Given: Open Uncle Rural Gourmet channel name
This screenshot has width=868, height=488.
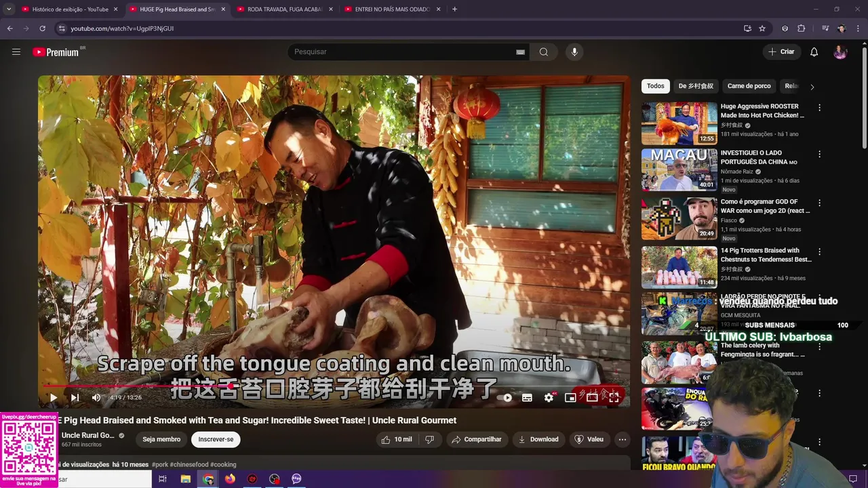Looking at the screenshot, I should coord(87,435).
